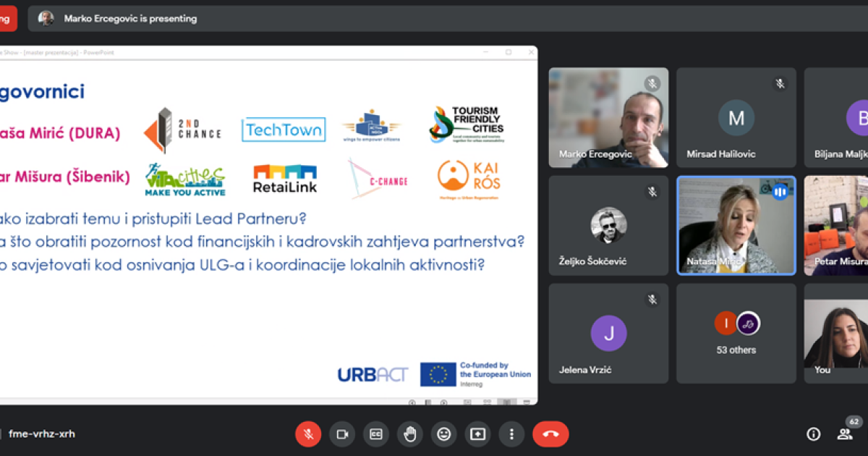The height and width of the screenshot is (456, 868).
Task: Click muted mic icon on Jelena Vrzić's tile
Action: pyautogui.click(x=652, y=300)
